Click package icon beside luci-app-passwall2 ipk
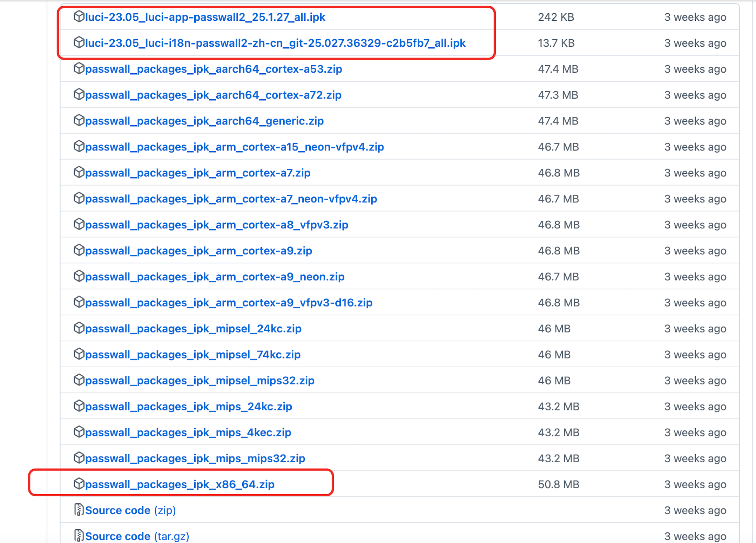The image size is (756, 543). coord(79,16)
